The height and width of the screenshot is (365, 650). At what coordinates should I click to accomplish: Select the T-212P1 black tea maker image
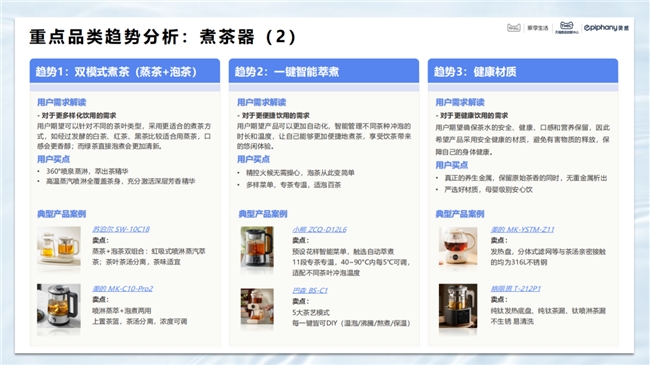458,307
